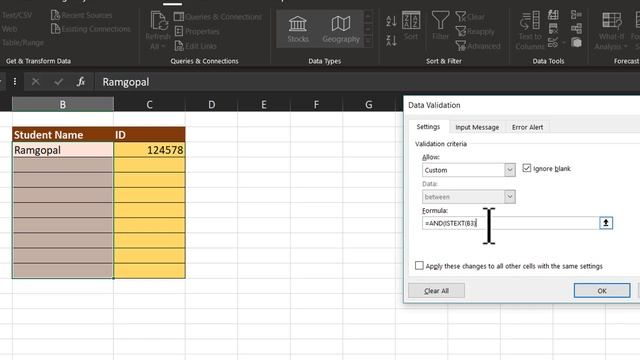The width and height of the screenshot is (640, 360).
Task: Collapse dialog with range selector arrow
Action: 606,223
